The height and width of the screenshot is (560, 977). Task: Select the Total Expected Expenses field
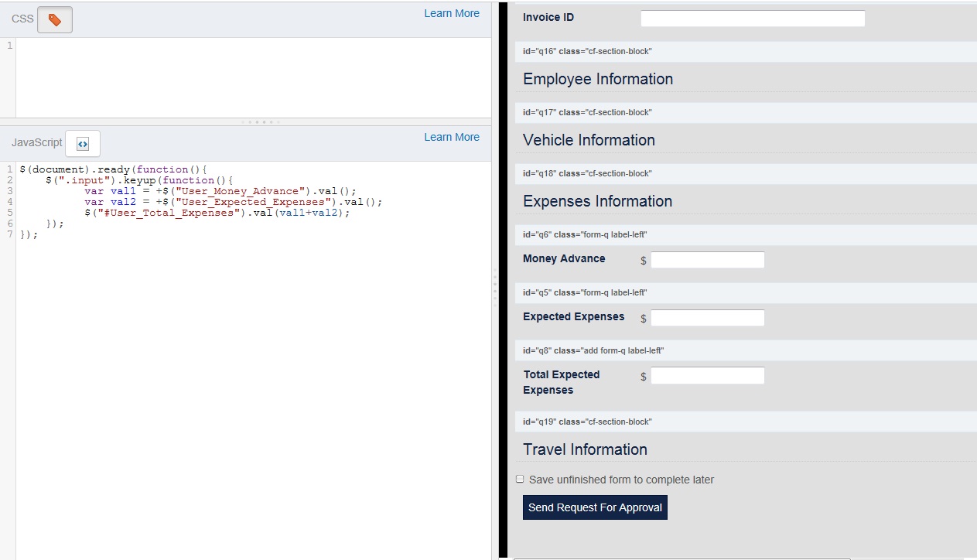707,376
